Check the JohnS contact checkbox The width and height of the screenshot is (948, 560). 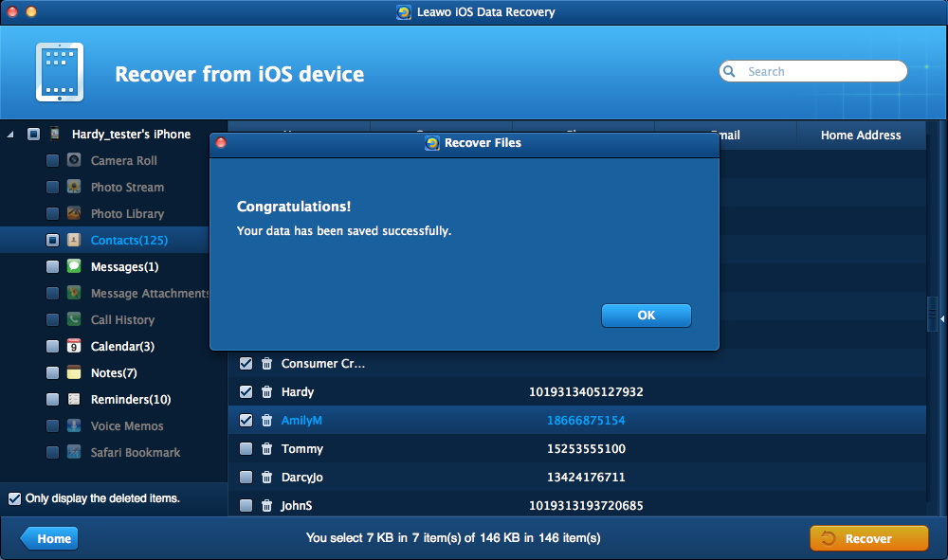click(246, 506)
